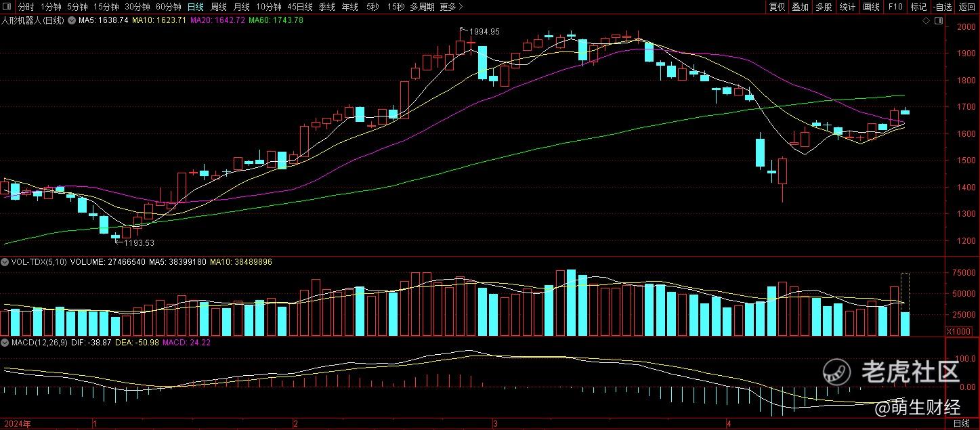Open the main chart indicator dropdown arrow
The width and height of the screenshot is (980, 430).
coord(72,20)
